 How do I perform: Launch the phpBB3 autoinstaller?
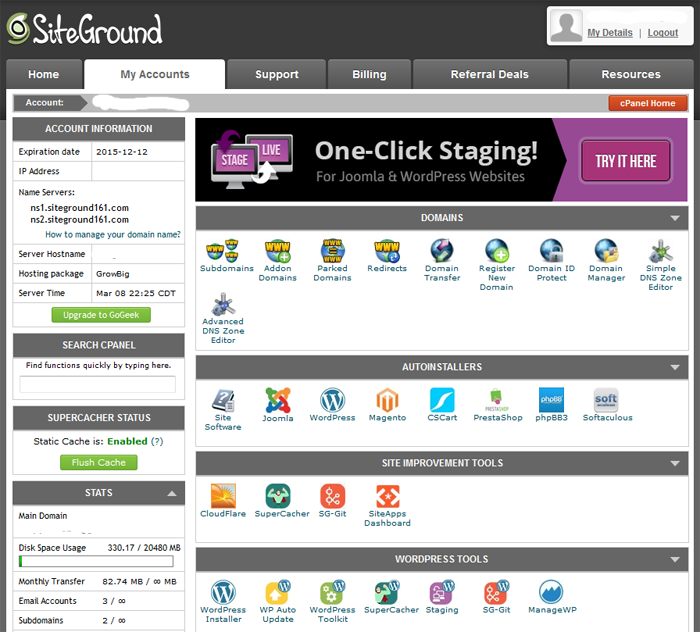pyautogui.click(x=551, y=405)
